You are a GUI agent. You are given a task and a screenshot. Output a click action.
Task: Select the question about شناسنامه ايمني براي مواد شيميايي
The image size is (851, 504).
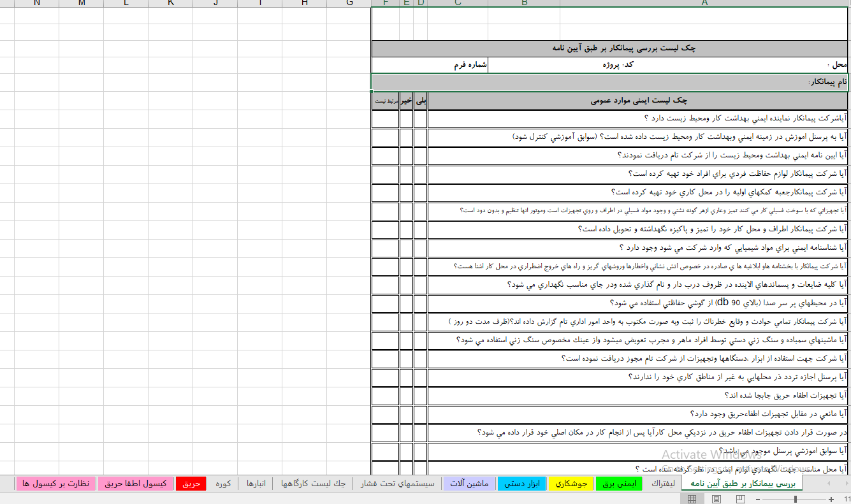click(x=638, y=248)
